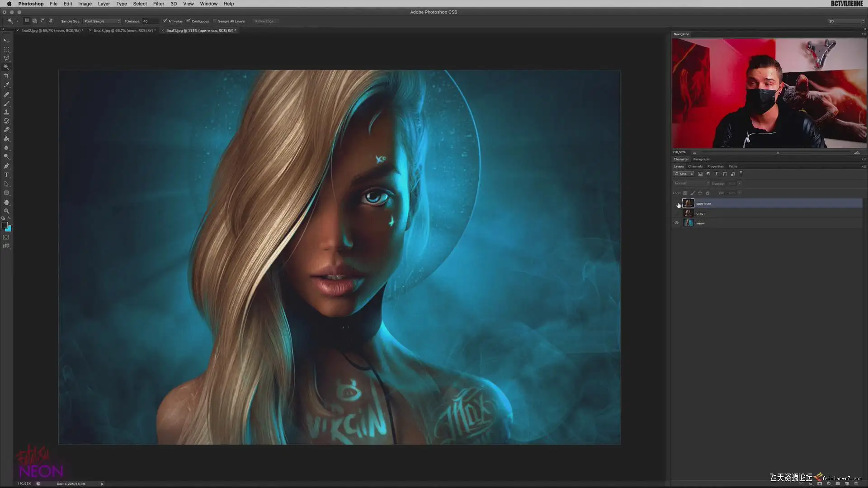The image size is (868, 488).
Task: Select the Type tool in toolbar
Action: click(6, 175)
